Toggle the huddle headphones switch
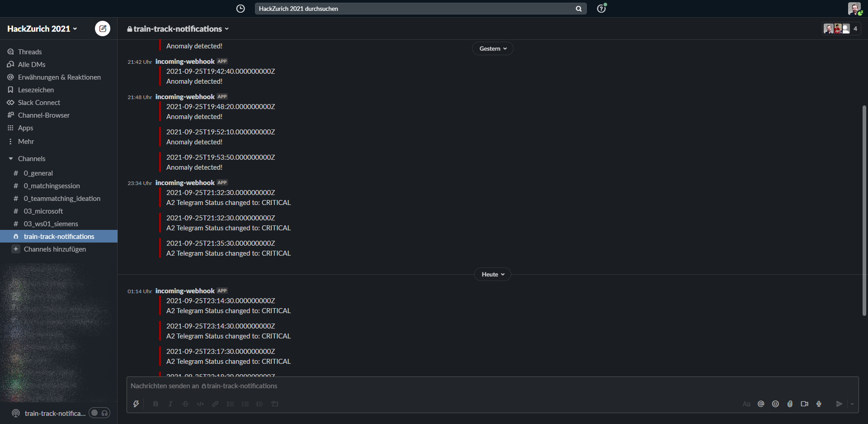This screenshot has height=424, width=868. pyautogui.click(x=99, y=413)
